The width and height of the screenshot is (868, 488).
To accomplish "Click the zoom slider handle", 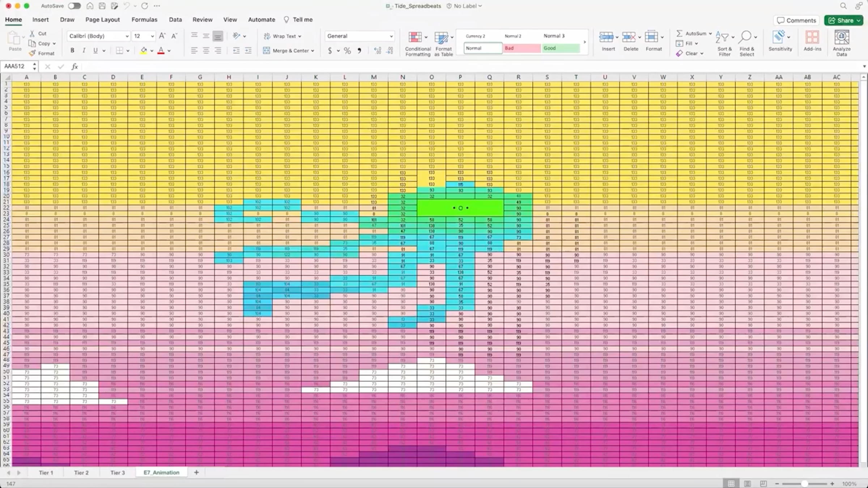I will tap(804, 484).
